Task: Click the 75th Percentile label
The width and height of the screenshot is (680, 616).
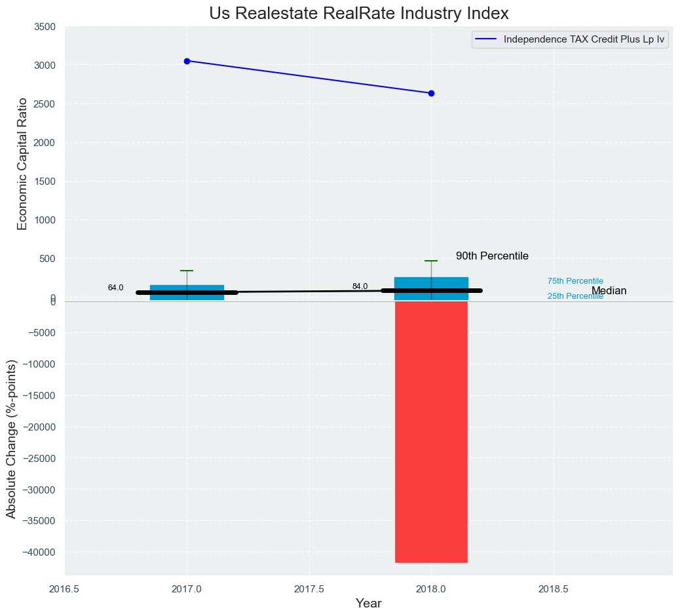Action: coord(575,281)
